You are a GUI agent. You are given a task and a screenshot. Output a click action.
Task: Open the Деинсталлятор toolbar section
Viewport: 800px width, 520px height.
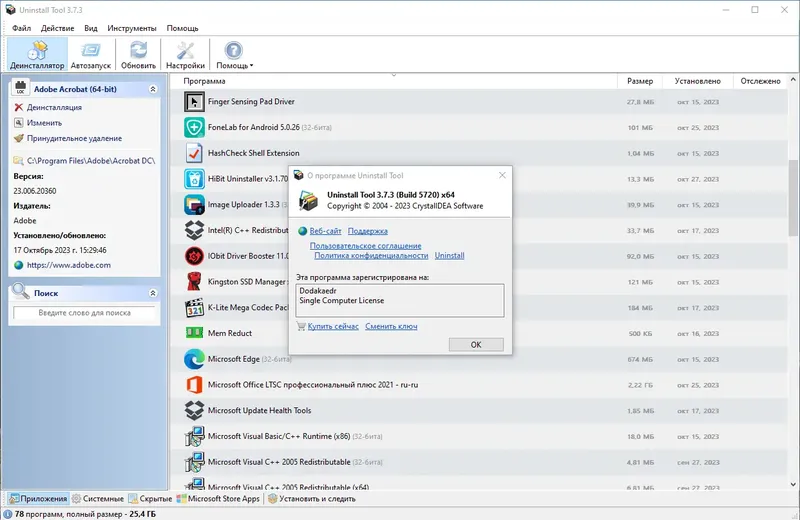point(37,54)
